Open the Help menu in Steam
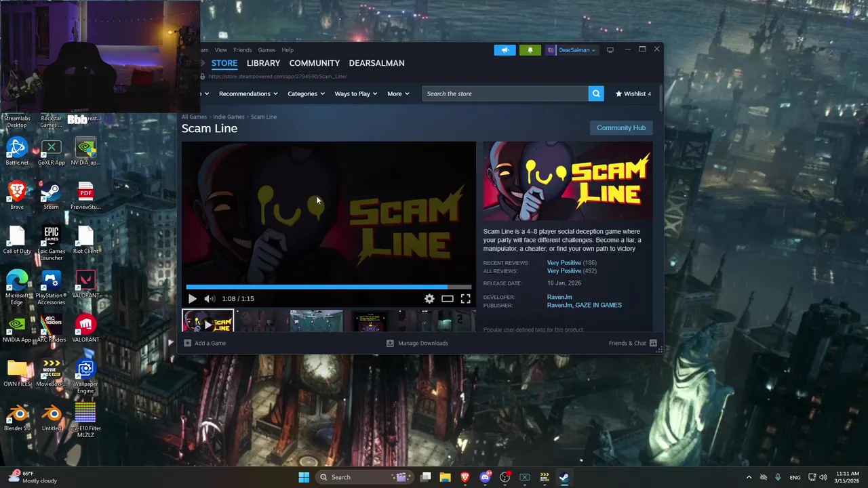Screen dimensions: 868x488 tap(288, 50)
